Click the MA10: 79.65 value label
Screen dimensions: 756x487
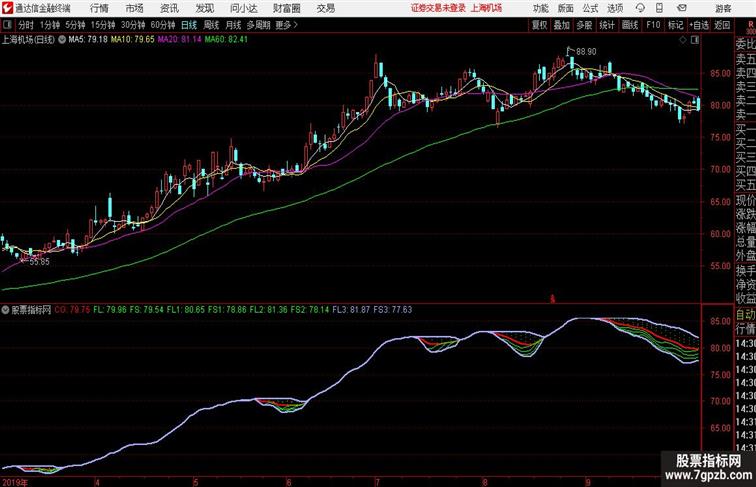tap(133, 40)
